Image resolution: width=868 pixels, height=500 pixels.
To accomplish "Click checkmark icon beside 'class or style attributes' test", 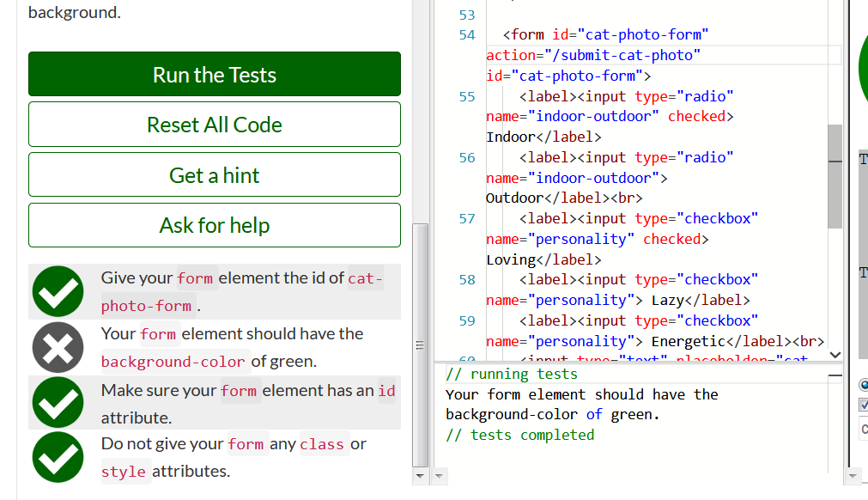I will [x=58, y=458].
